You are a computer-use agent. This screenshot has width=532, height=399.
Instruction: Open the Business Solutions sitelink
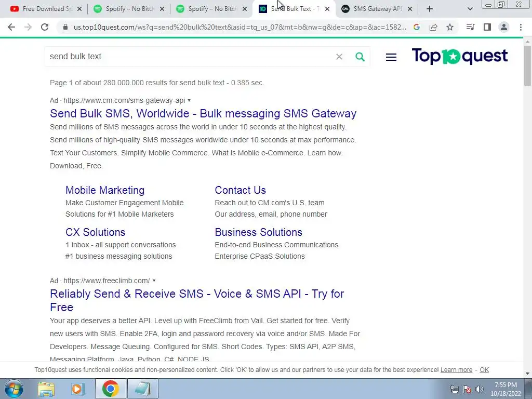click(259, 232)
